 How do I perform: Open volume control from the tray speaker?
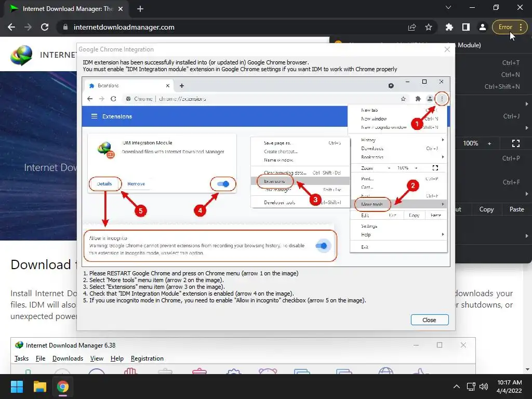pyautogui.click(x=484, y=387)
